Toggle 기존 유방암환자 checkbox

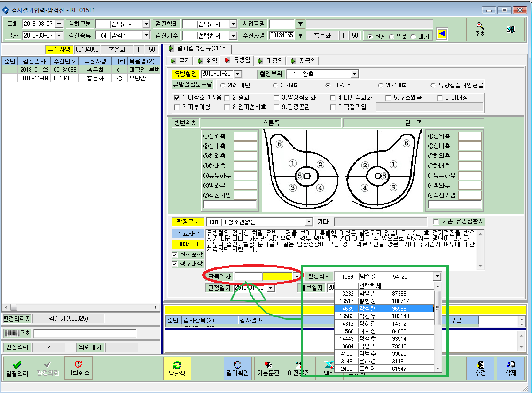click(436, 221)
